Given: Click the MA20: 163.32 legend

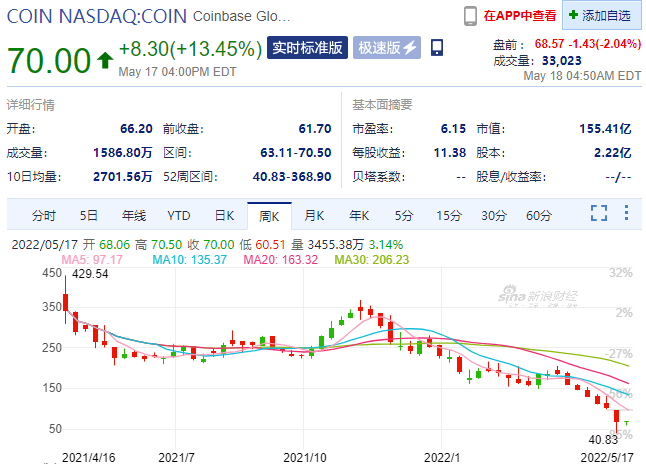Looking at the screenshot, I should point(281,260).
